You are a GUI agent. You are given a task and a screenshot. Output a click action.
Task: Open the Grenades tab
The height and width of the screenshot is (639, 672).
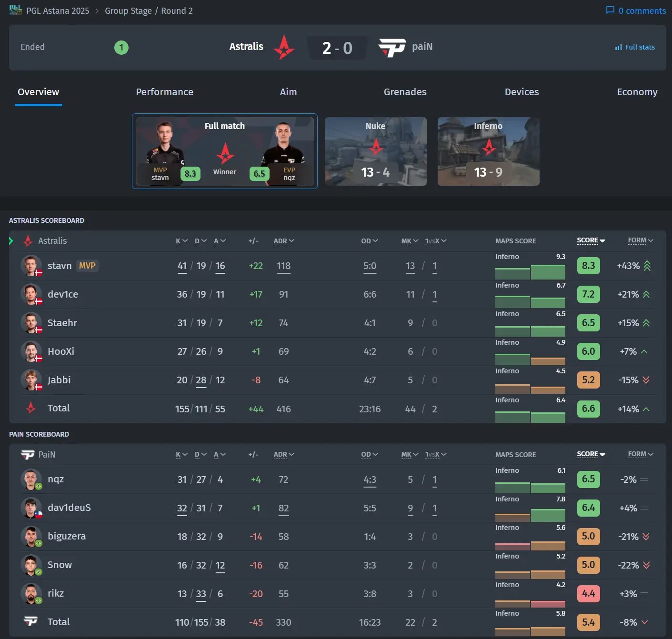pos(405,92)
